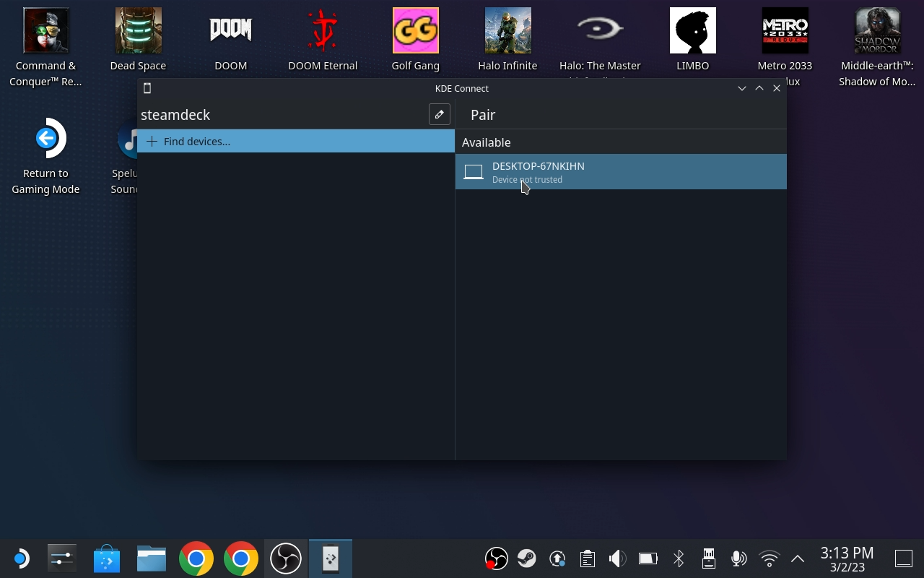Click the laptop icon beside DESKTOP-67NKIHN
This screenshot has width=924, height=578.
(474, 172)
